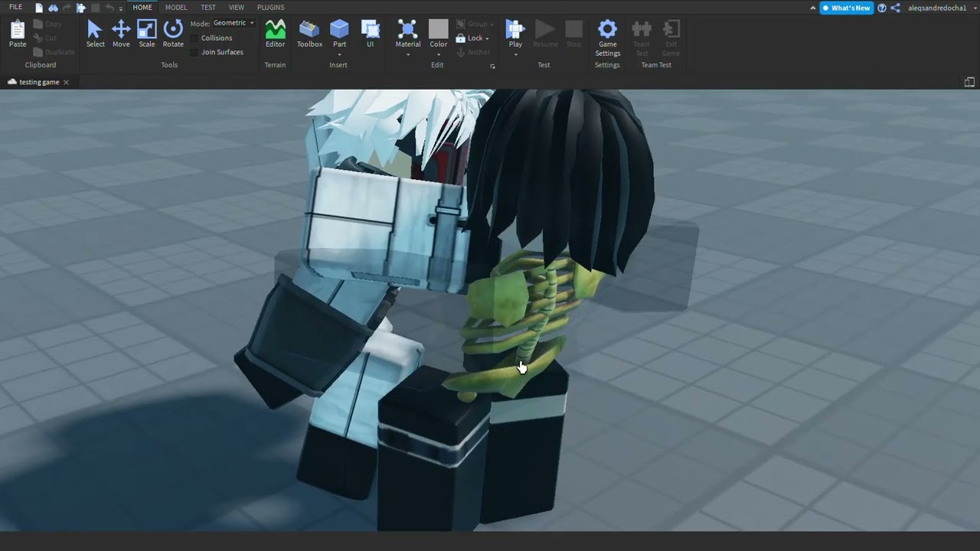Customize quick access toolbar dropdown
Screen dimensions: 980x551
[x=120, y=8]
